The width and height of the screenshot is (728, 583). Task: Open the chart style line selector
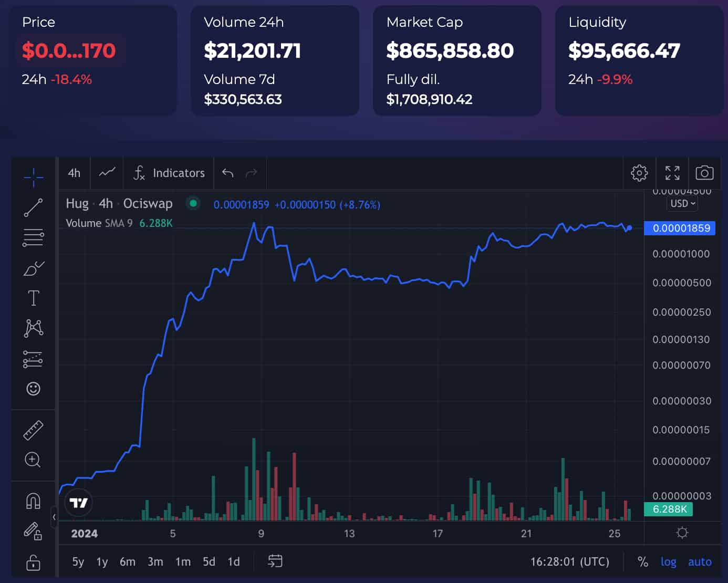point(107,173)
